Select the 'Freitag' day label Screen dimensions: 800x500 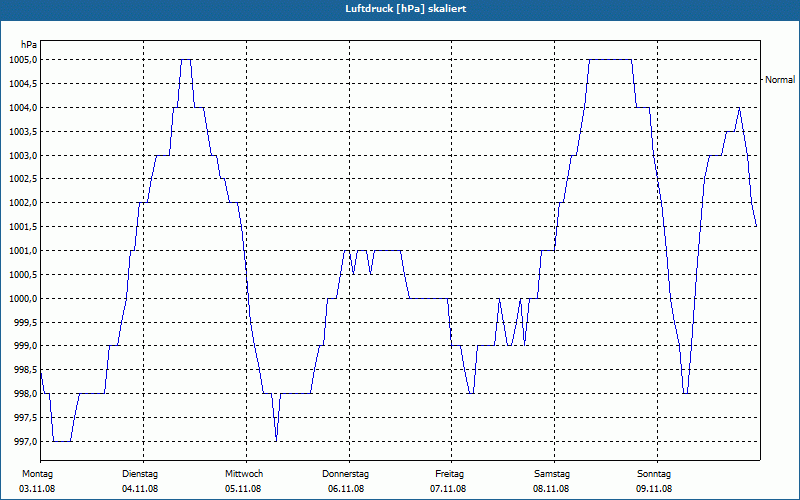tap(449, 474)
